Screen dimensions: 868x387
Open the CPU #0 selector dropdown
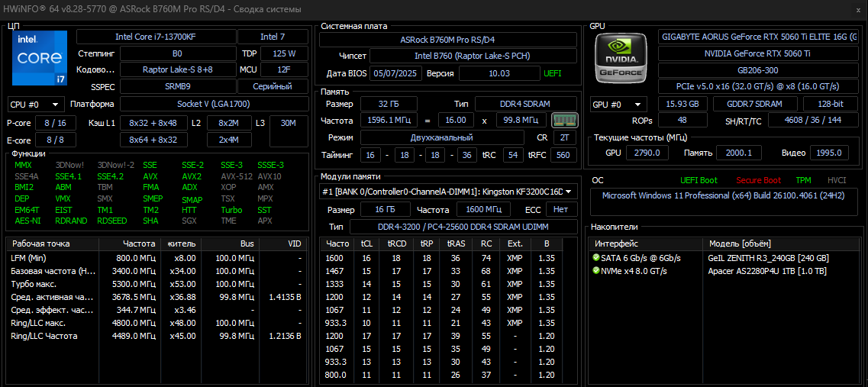[35, 104]
